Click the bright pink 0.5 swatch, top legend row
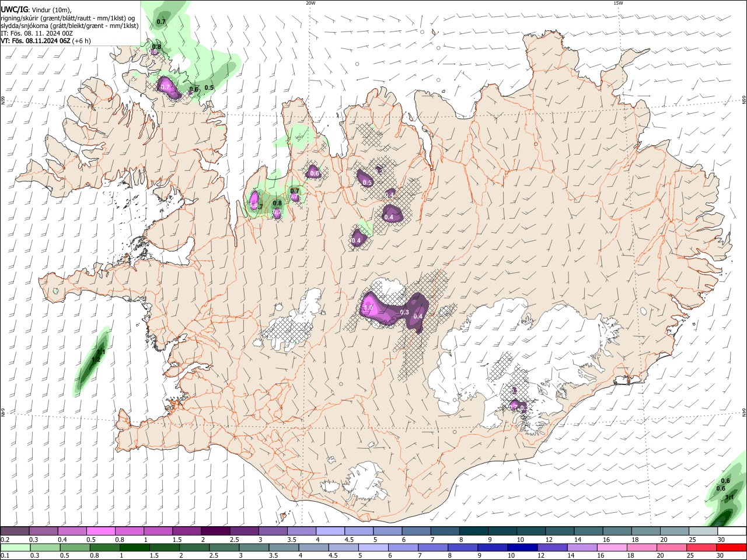The width and height of the screenshot is (747, 560). click(100, 531)
